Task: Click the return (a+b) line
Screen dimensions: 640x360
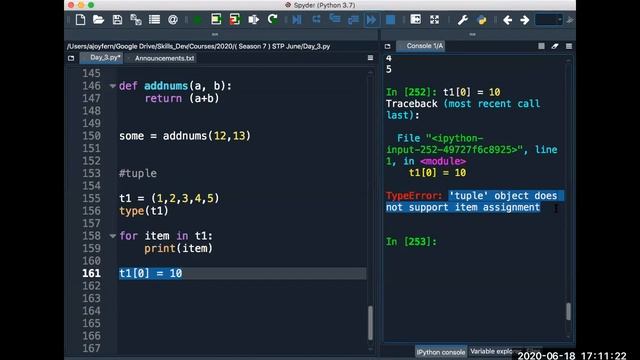Action: click(182, 98)
